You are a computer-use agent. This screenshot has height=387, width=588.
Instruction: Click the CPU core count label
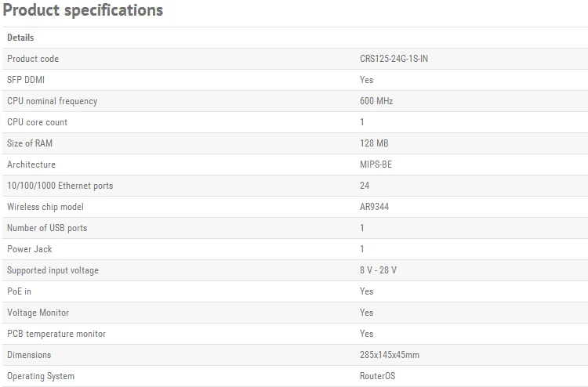[x=37, y=122]
